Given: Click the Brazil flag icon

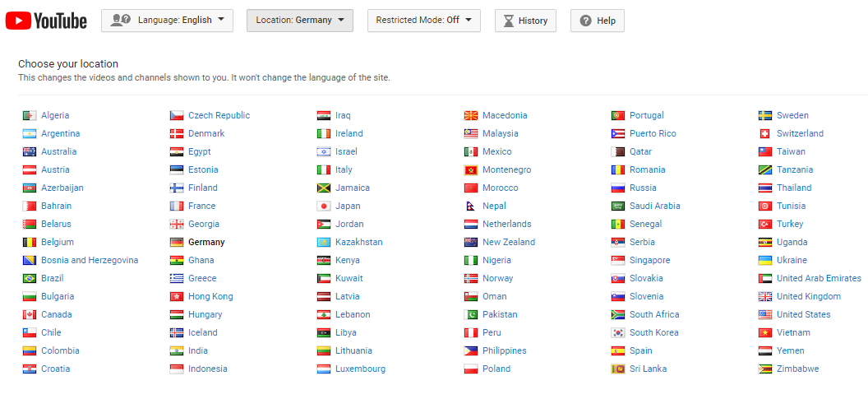Looking at the screenshot, I should click(x=30, y=278).
